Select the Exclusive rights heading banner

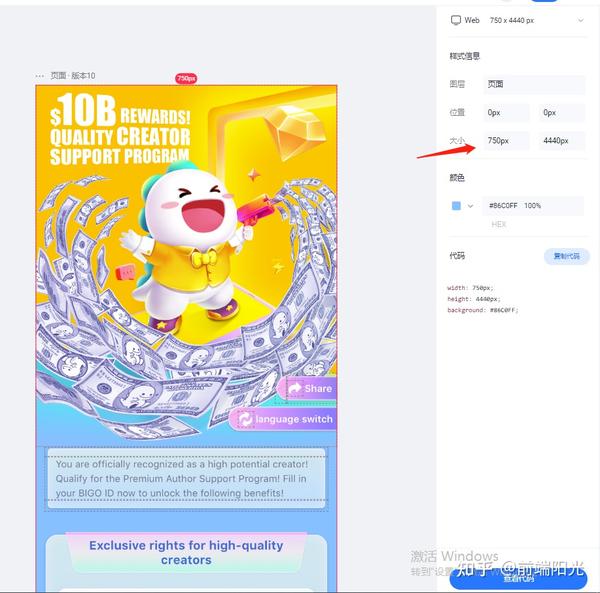(186, 552)
